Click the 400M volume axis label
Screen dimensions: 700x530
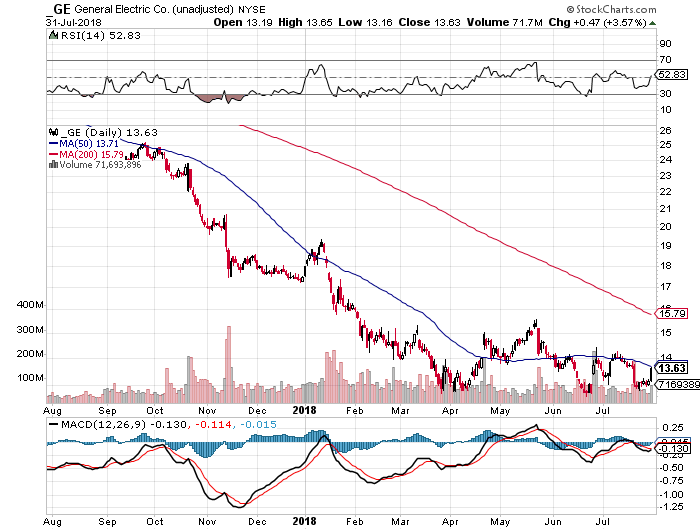tap(30, 305)
